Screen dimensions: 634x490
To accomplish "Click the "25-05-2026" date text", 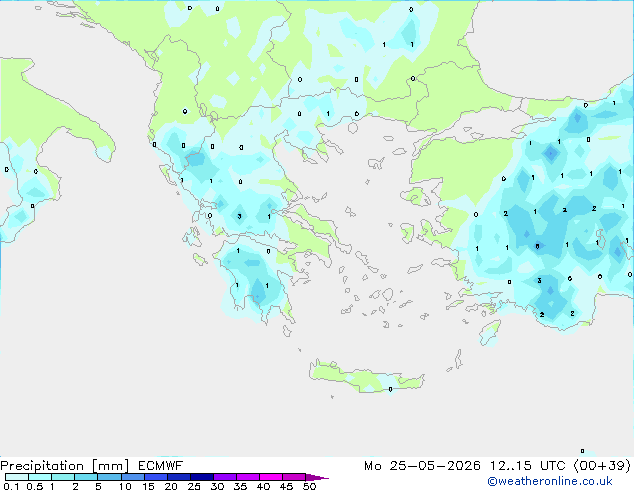I will 435,466.
